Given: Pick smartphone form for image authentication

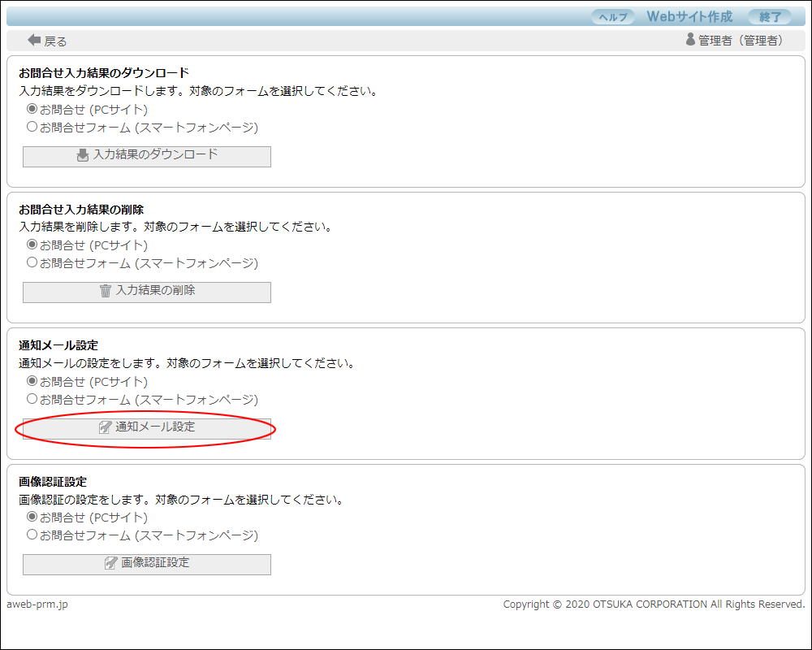Looking at the screenshot, I should tap(32, 535).
